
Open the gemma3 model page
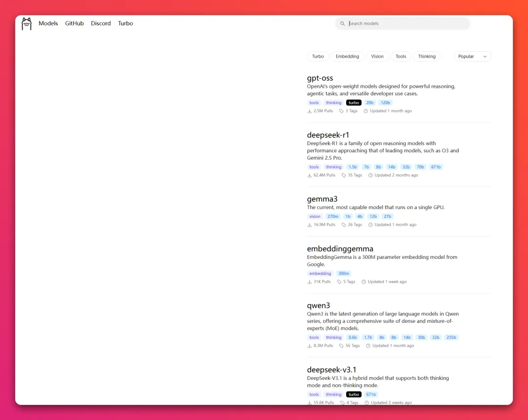coord(322,199)
